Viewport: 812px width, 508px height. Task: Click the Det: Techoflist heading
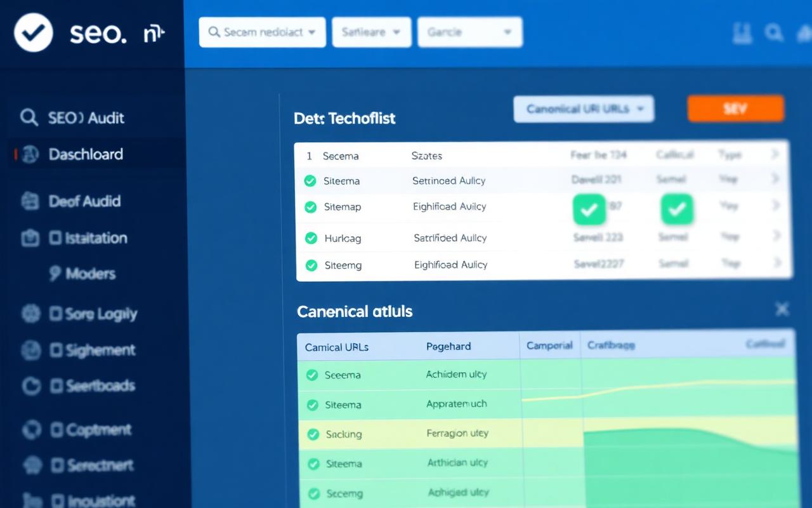click(344, 118)
